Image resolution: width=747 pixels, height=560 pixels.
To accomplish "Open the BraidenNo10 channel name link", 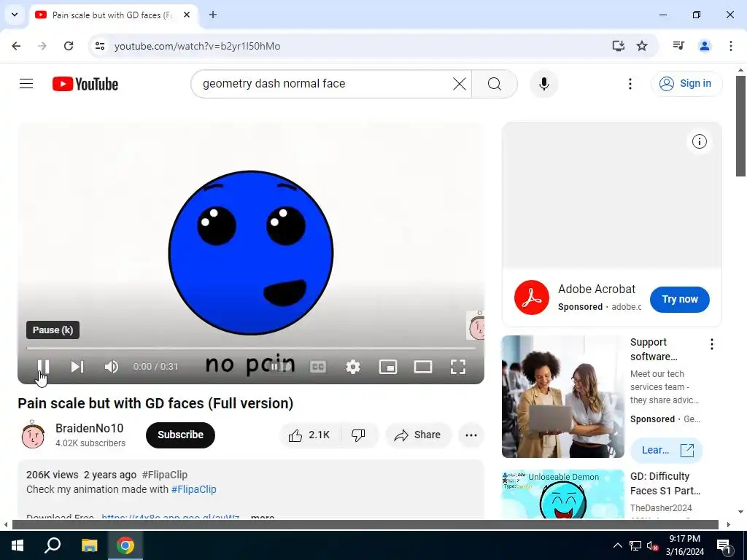I will tap(90, 428).
